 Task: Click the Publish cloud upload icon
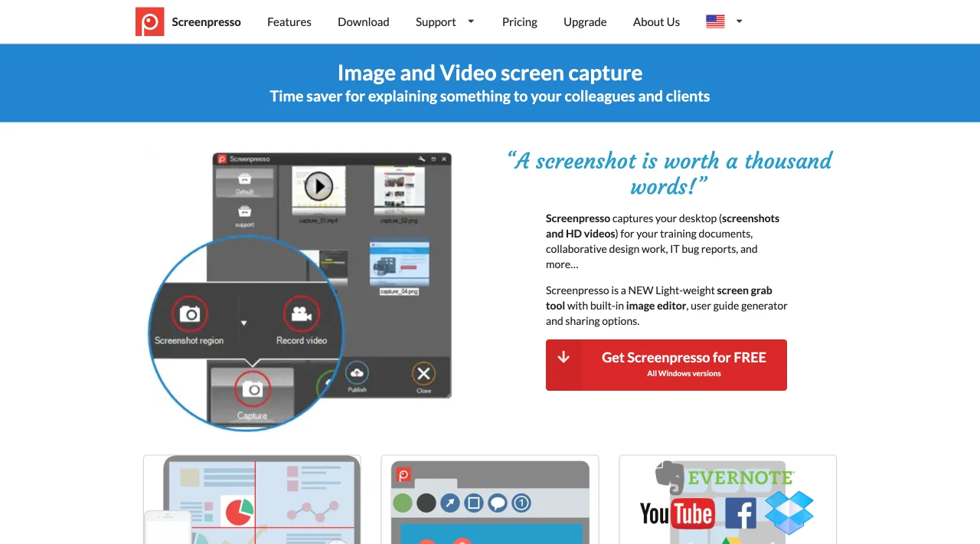point(357,373)
